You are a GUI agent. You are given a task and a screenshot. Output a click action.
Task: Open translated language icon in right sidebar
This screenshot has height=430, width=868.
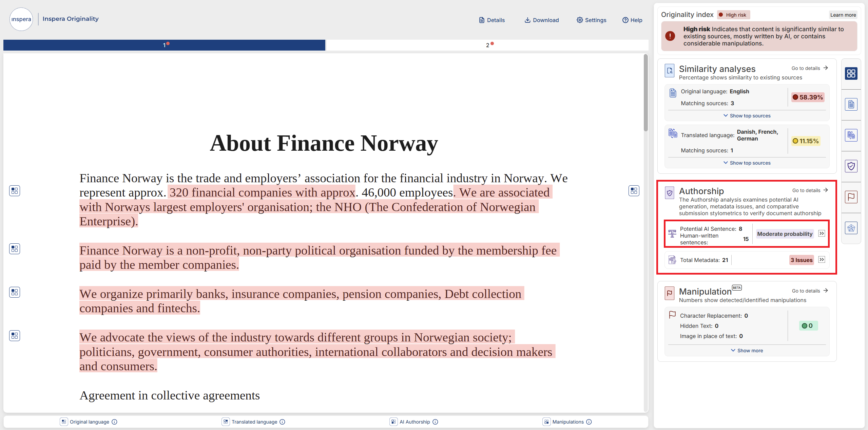(851, 135)
